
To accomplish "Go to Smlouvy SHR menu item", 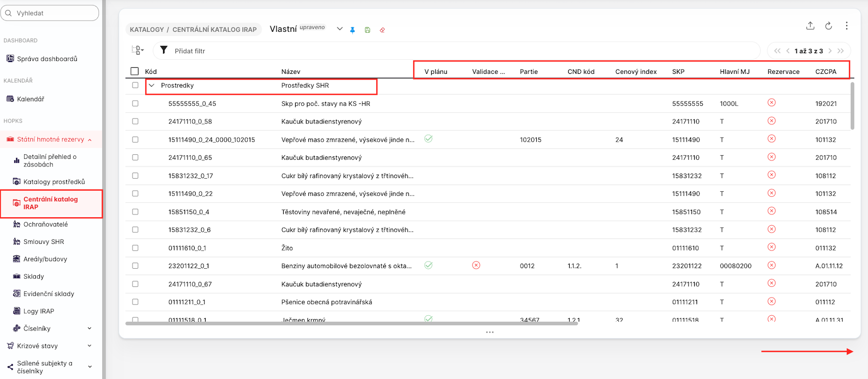I will [43, 242].
